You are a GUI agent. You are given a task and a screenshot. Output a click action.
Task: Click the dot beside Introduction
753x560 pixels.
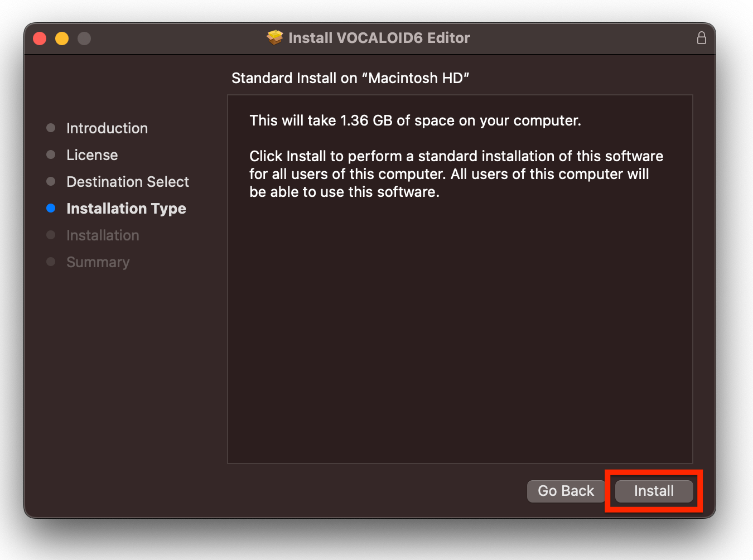(x=51, y=128)
